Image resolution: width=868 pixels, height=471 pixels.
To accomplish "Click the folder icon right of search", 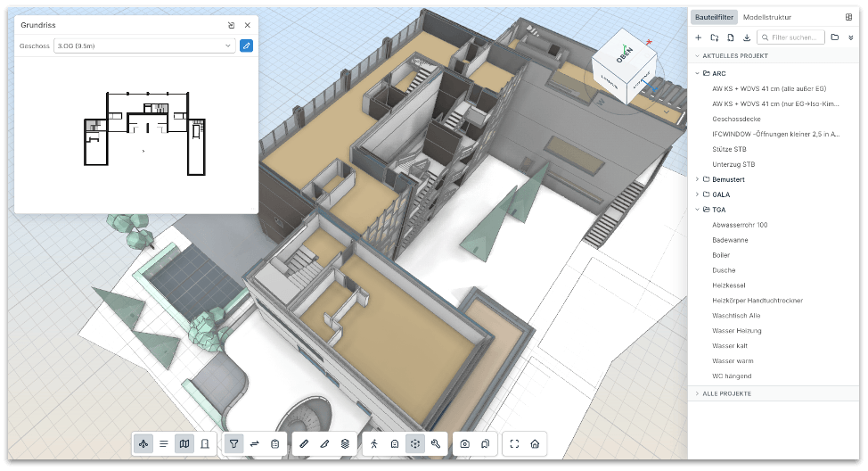I will 835,37.
